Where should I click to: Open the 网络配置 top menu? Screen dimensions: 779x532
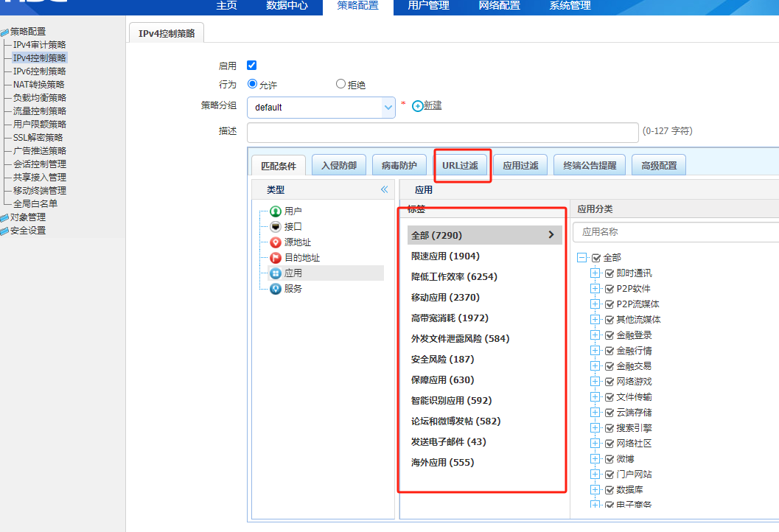[x=499, y=5]
